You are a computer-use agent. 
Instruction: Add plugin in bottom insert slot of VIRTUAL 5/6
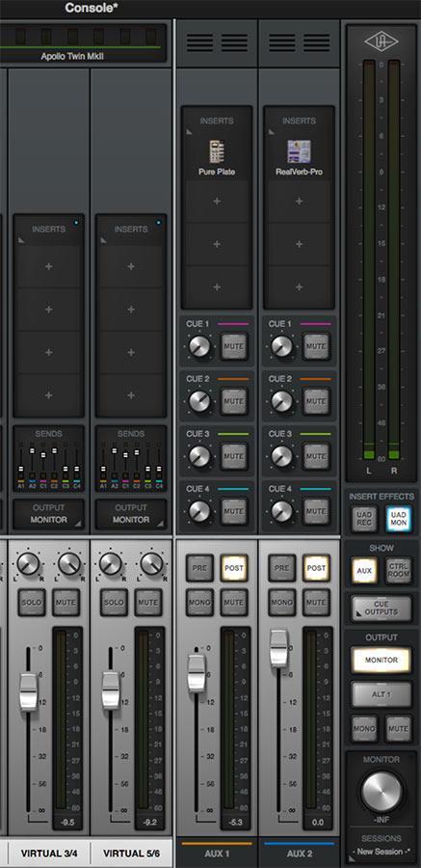click(x=131, y=395)
